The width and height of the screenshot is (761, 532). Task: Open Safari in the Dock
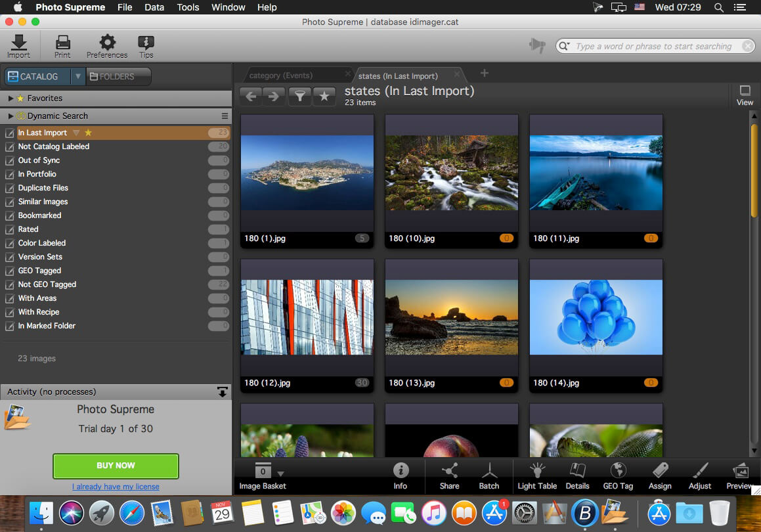click(132, 513)
